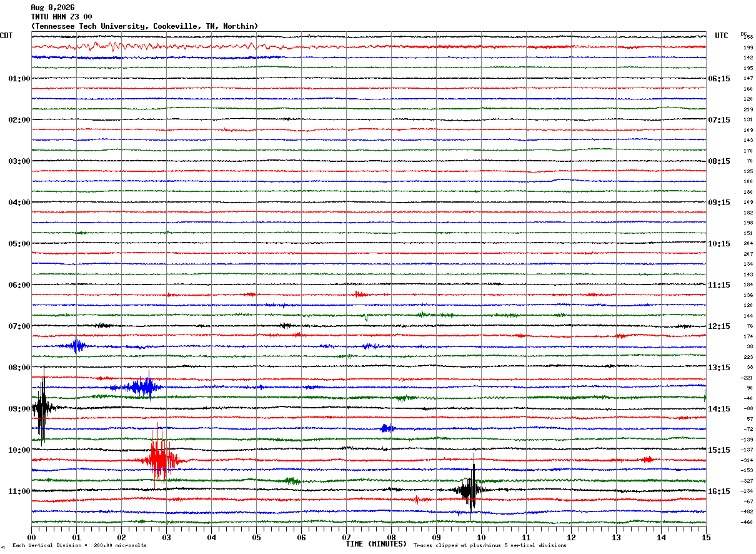The width and height of the screenshot is (756, 554).
Task: Click the 13:15 UTC label
Action: point(719,368)
